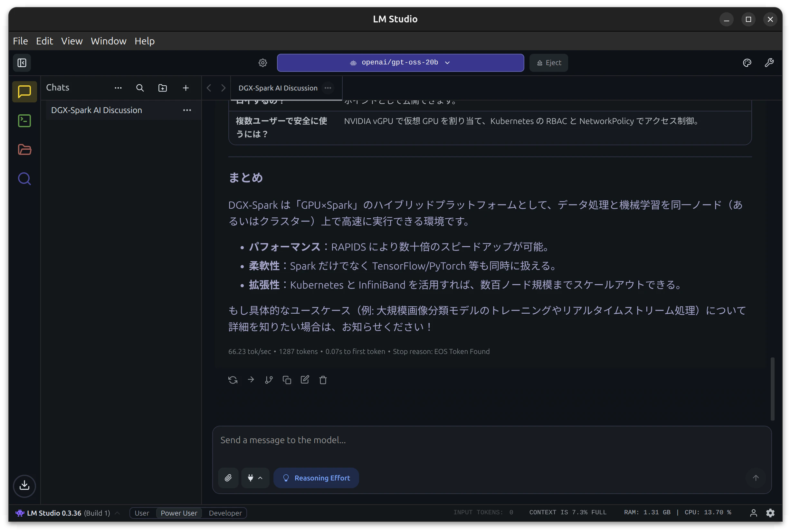
Task: Click the Chats panel title
Action: pos(57,88)
